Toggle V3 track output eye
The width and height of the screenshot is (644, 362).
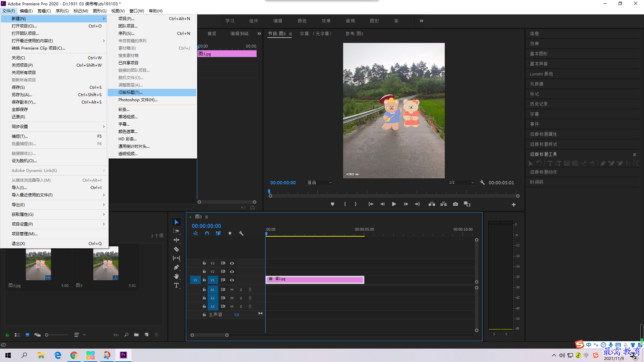tap(232, 263)
